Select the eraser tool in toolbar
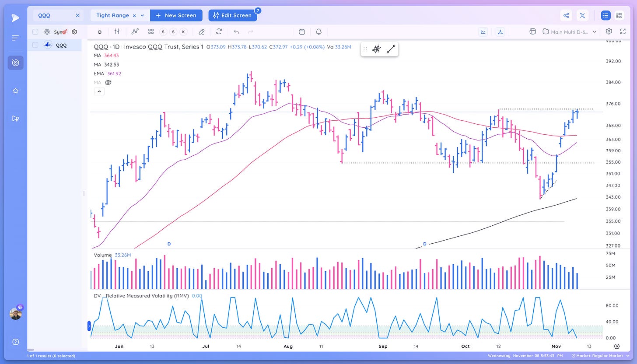The height and width of the screenshot is (364, 637). coord(202,31)
